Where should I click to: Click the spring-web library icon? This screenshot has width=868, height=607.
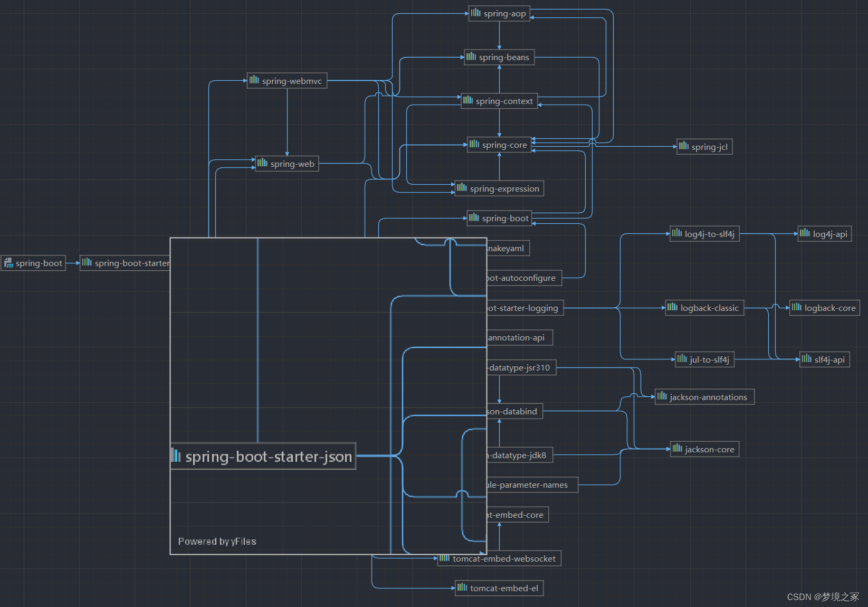(x=263, y=163)
